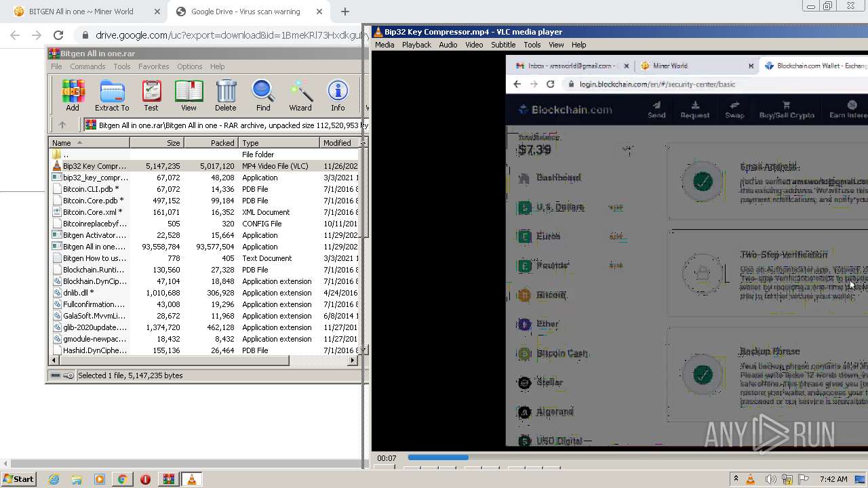Screen dimensions: 868x488
Task: Select Bitgen Activator application row
Action: click(204, 235)
